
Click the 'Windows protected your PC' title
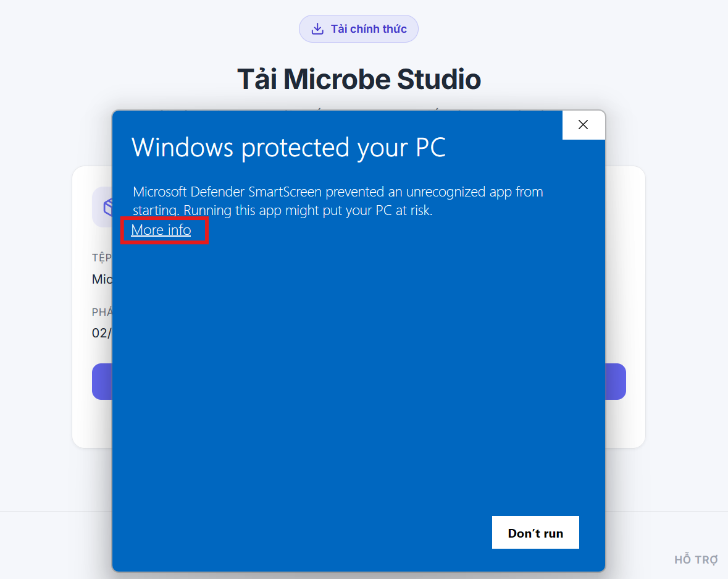(288, 148)
